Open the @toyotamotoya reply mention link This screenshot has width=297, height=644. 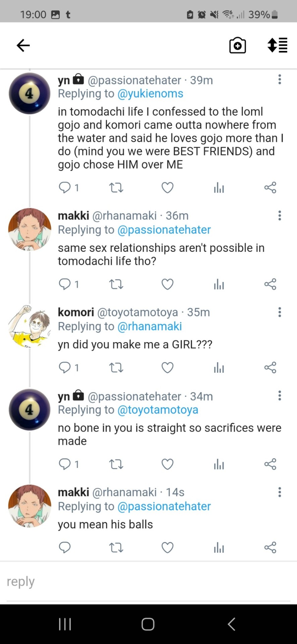158,410
